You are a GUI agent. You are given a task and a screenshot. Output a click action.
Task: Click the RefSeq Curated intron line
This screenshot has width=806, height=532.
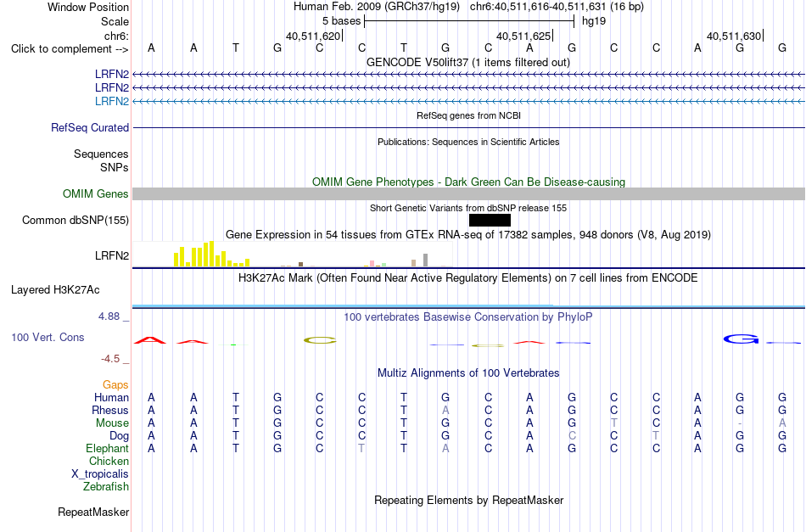tap(468, 127)
